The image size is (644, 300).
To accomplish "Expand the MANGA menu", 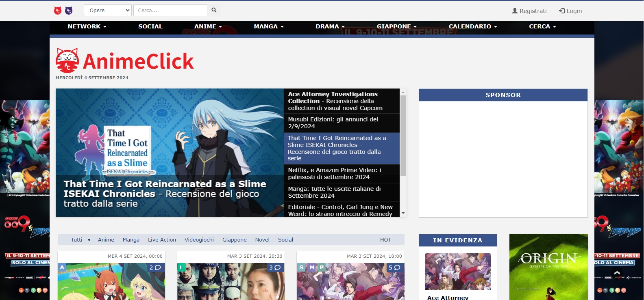I will click(269, 26).
